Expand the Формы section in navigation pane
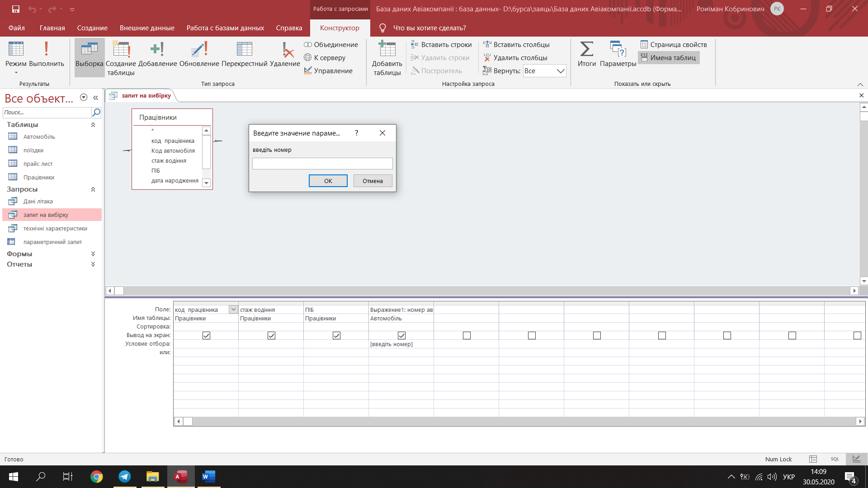 tap(93, 254)
